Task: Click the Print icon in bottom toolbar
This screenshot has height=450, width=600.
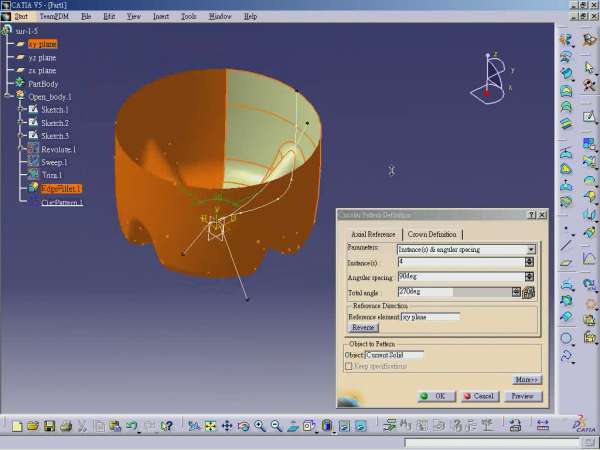Action: coord(65,426)
